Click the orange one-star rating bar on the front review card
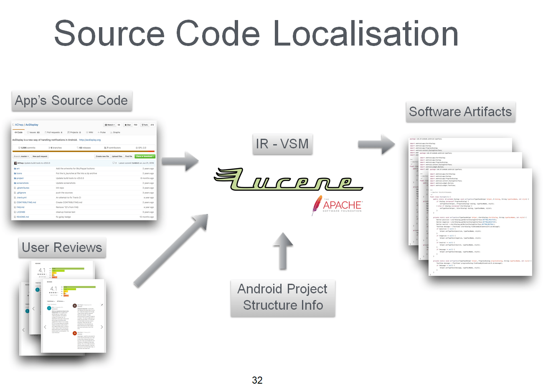Screen dimensions: 543x392 (66, 295)
